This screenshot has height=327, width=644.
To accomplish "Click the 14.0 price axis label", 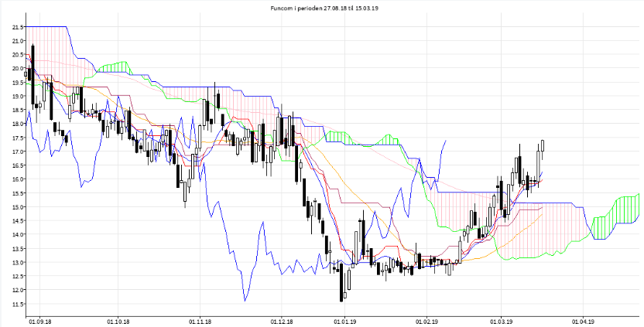I will click(x=17, y=235).
